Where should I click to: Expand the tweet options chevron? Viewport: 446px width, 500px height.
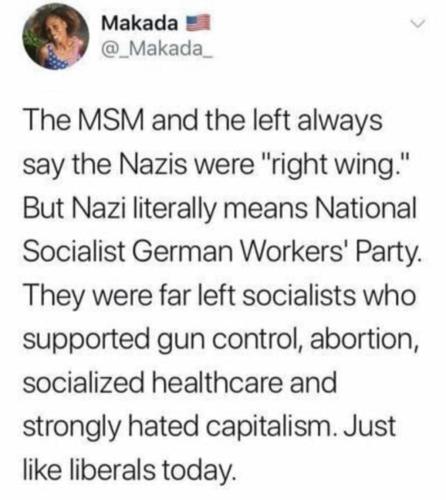(417, 24)
